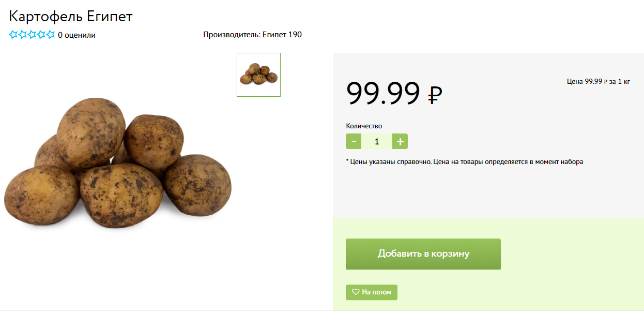This screenshot has height=312, width=644.
Task: Click the heart icon in На потом
Action: pyautogui.click(x=356, y=292)
